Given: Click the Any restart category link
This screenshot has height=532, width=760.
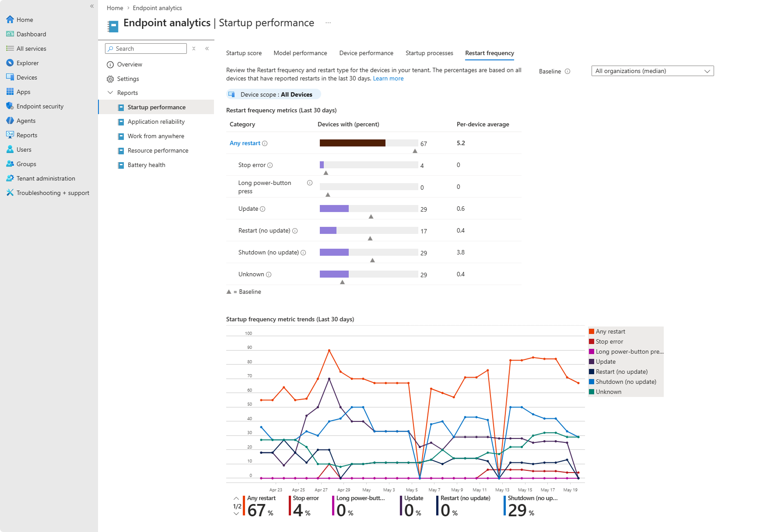Looking at the screenshot, I should [245, 143].
